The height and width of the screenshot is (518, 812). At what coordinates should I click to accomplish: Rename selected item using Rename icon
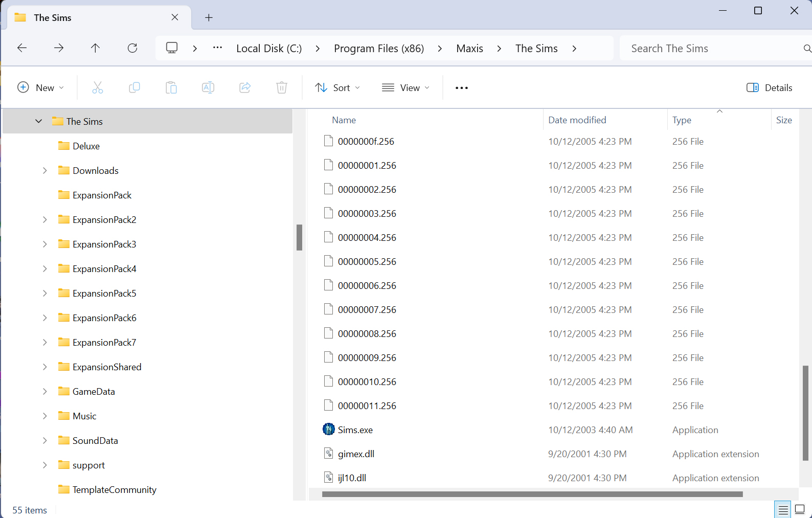pos(208,87)
